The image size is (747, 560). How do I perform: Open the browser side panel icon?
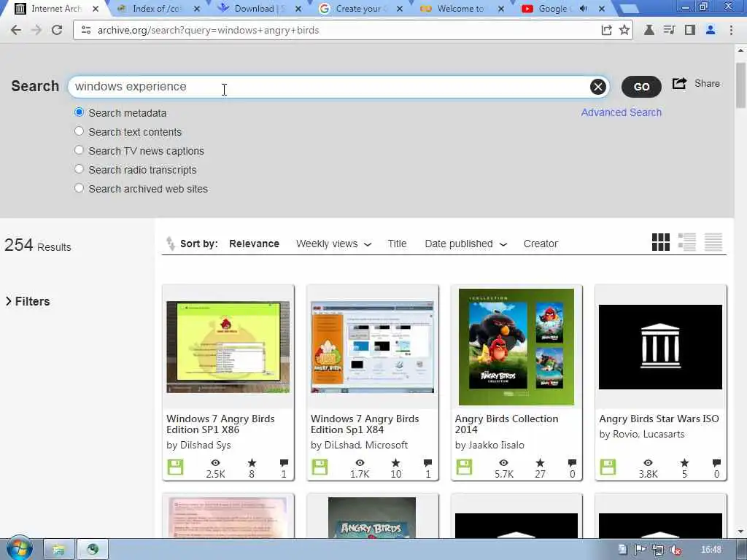pos(690,30)
